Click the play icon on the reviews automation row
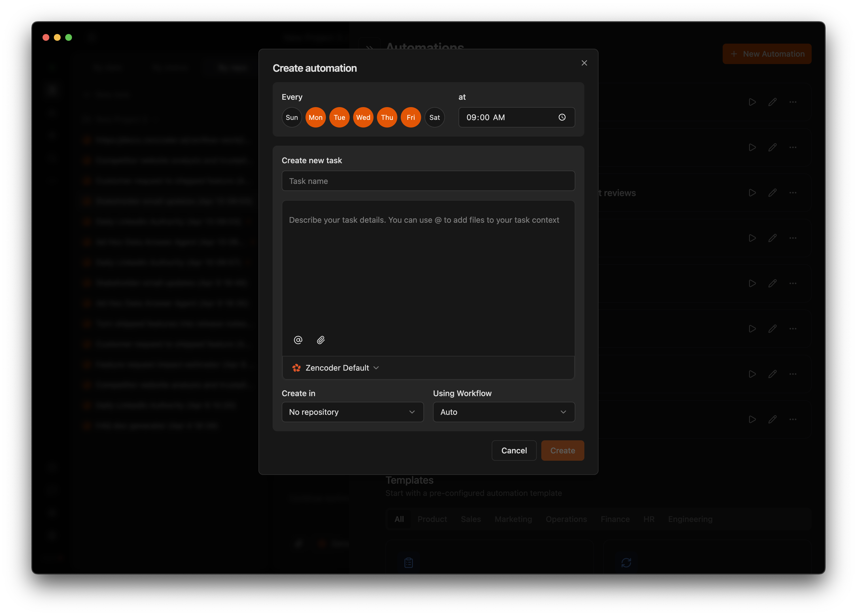This screenshot has width=857, height=616. (x=752, y=193)
